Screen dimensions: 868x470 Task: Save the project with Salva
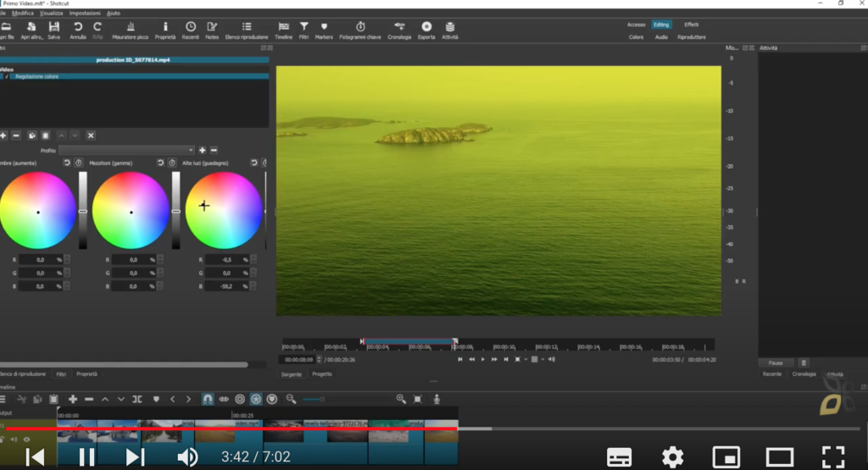pos(53,30)
